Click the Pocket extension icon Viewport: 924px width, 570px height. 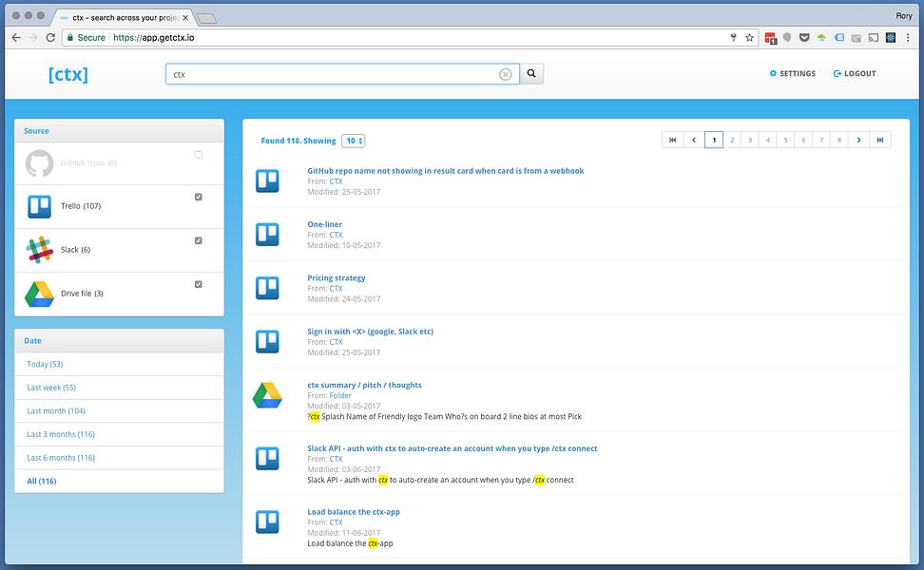click(x=804, y=38)
